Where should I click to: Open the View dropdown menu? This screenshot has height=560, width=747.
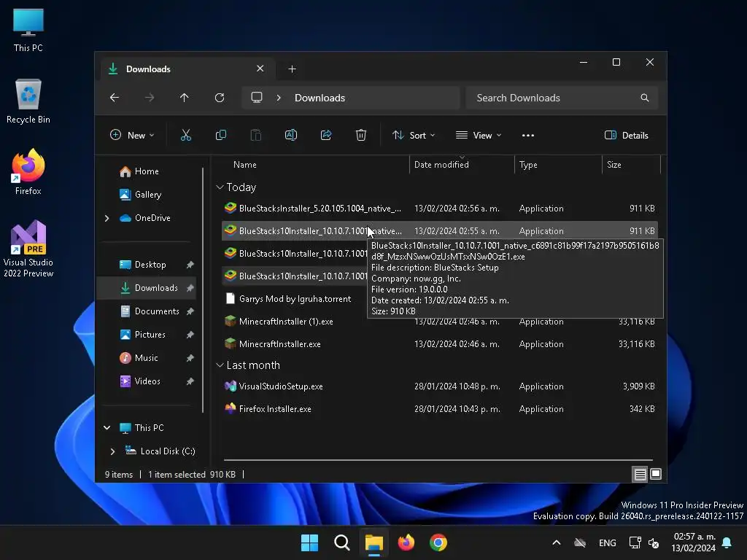[x=479, y=135]
